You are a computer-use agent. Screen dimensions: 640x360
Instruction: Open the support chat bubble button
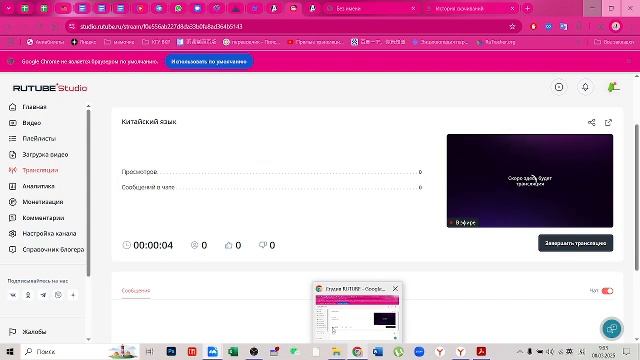(x=611, y=329)
